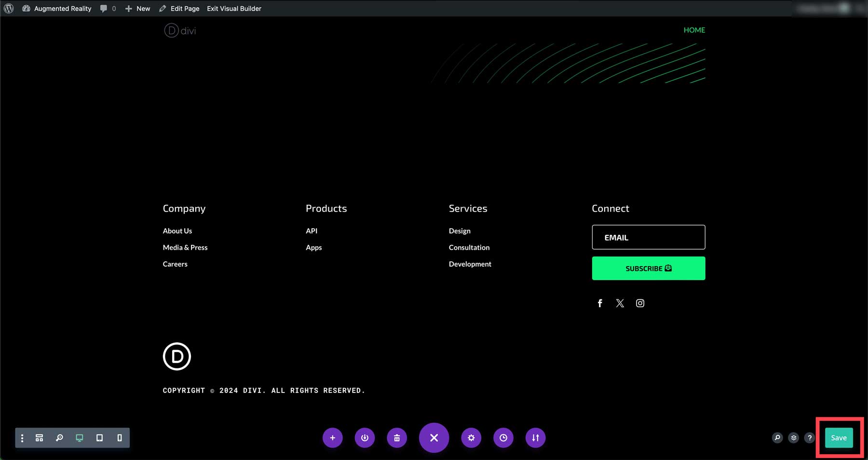Open page settings gear icon

pyautogui.click(x=471, y=438)
